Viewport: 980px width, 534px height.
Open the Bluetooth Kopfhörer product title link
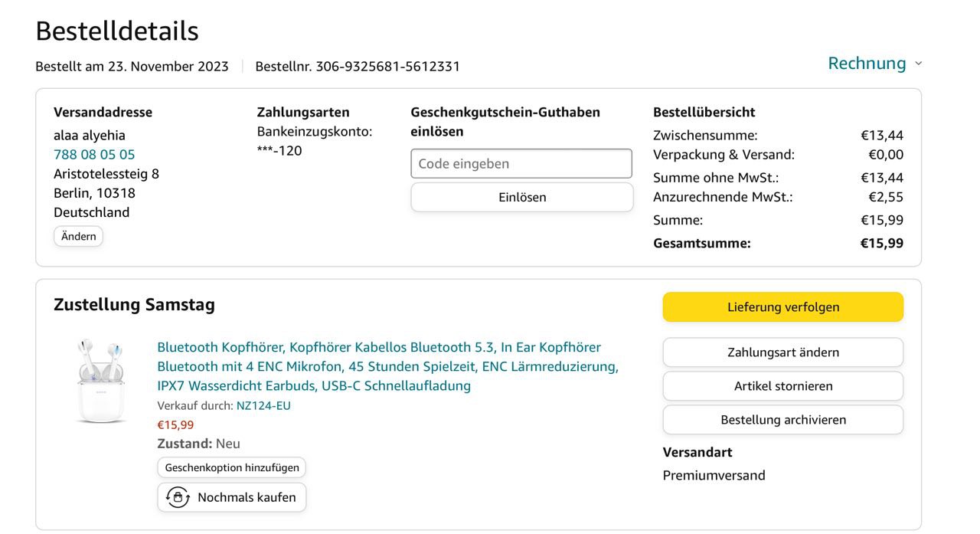(x=387, y=366)
